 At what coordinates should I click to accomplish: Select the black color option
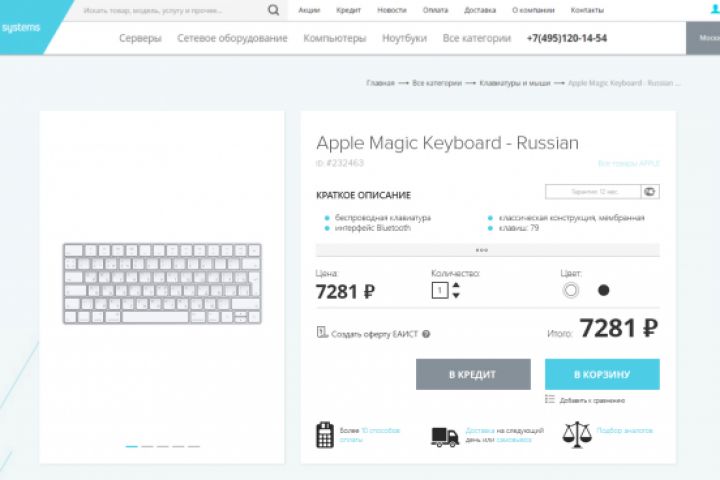(x=603, y=290)
